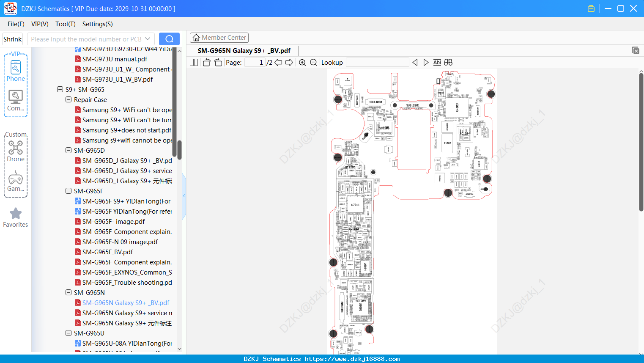Click the model number search input
This screenshot has width=644, height=363.
87,39
